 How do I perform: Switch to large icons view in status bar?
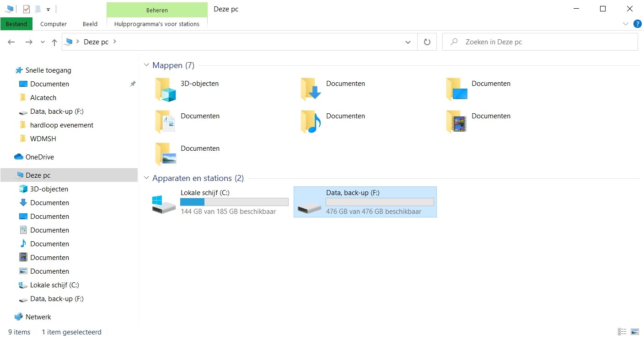[x=634, y=332]
